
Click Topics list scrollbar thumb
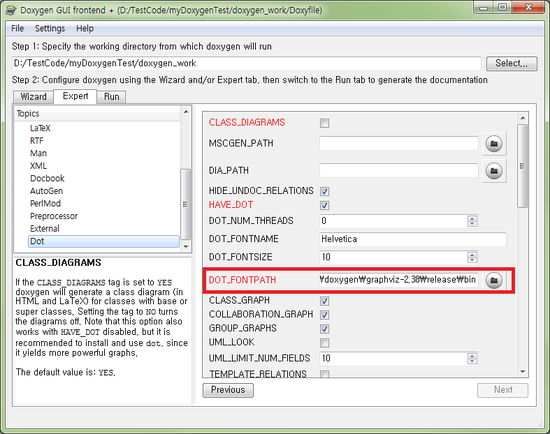186,204
